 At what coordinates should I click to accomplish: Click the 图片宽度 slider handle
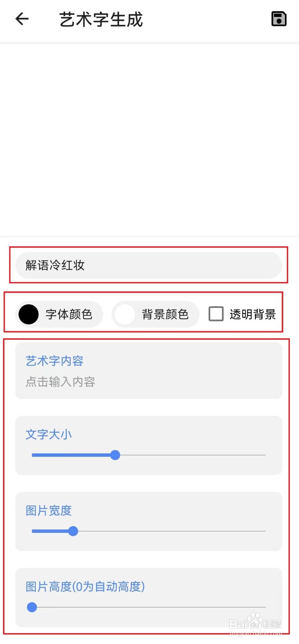coord(73,531)
